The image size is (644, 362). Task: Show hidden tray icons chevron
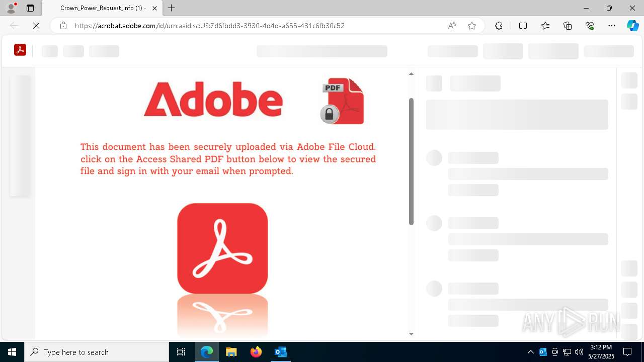[x=530, y=352]
